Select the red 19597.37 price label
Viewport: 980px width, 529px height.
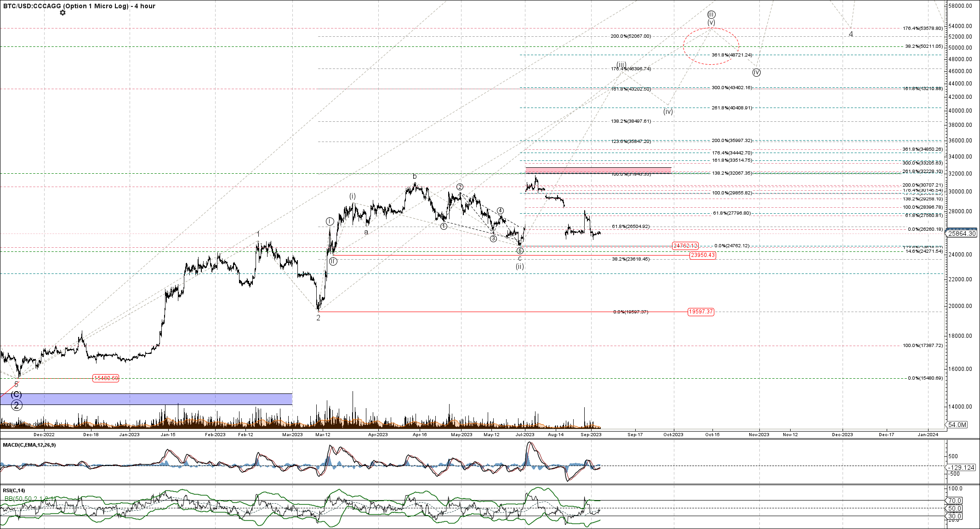(701, 312)
